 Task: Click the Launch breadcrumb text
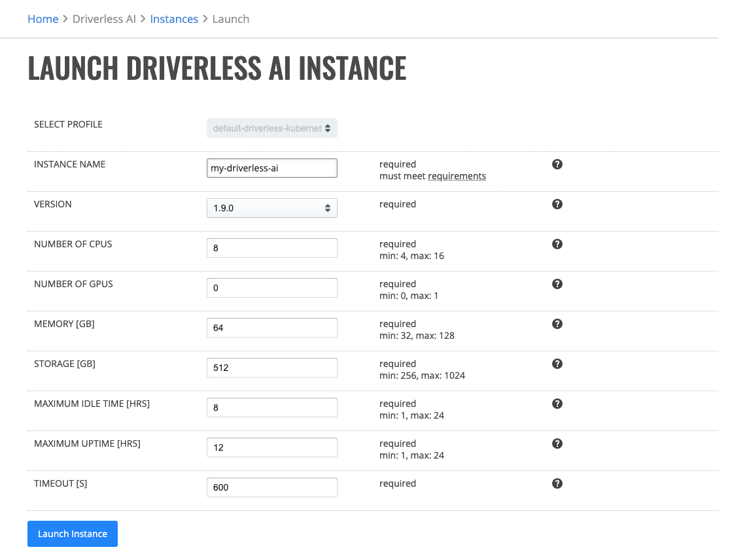(231, 19)
